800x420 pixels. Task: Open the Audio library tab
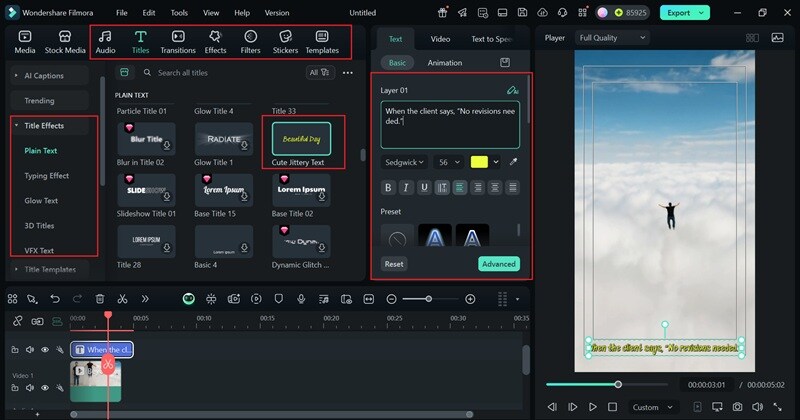point(105,42)
